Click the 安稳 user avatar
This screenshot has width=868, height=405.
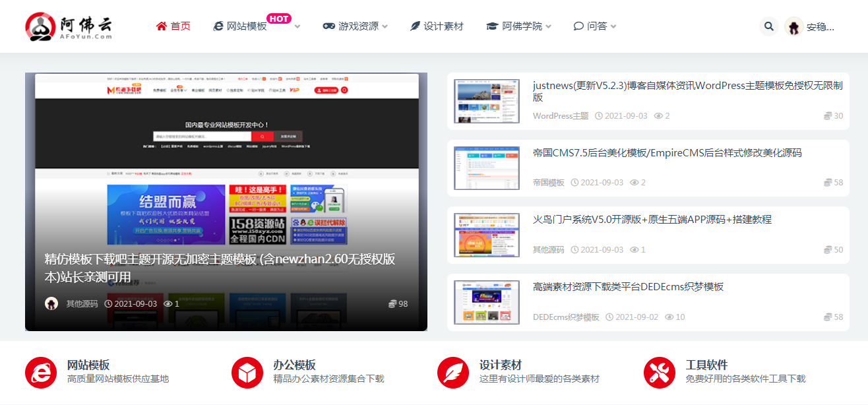(x=793, y=26)
